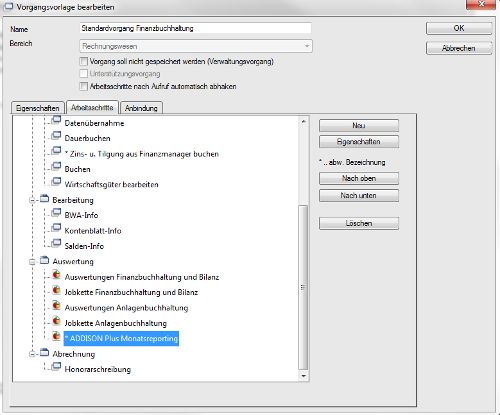Viewport: 500px width, 415px height.
Task: Select 'Wirtschaftsgüter bearbeiten' entry
Action: [111, 185]
